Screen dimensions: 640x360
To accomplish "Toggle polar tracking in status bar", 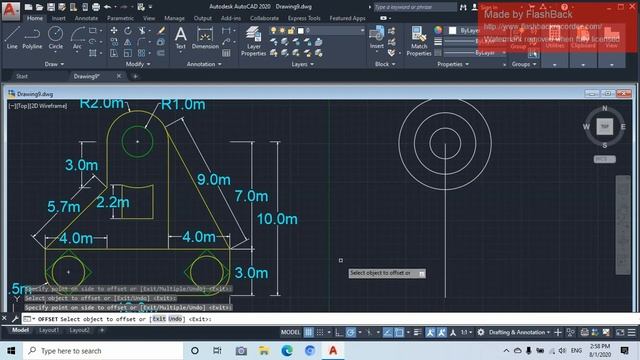I will 351,333.
